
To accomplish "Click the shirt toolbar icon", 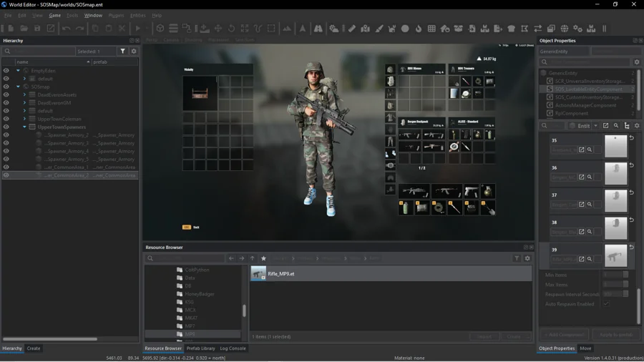I will [512, 29].
